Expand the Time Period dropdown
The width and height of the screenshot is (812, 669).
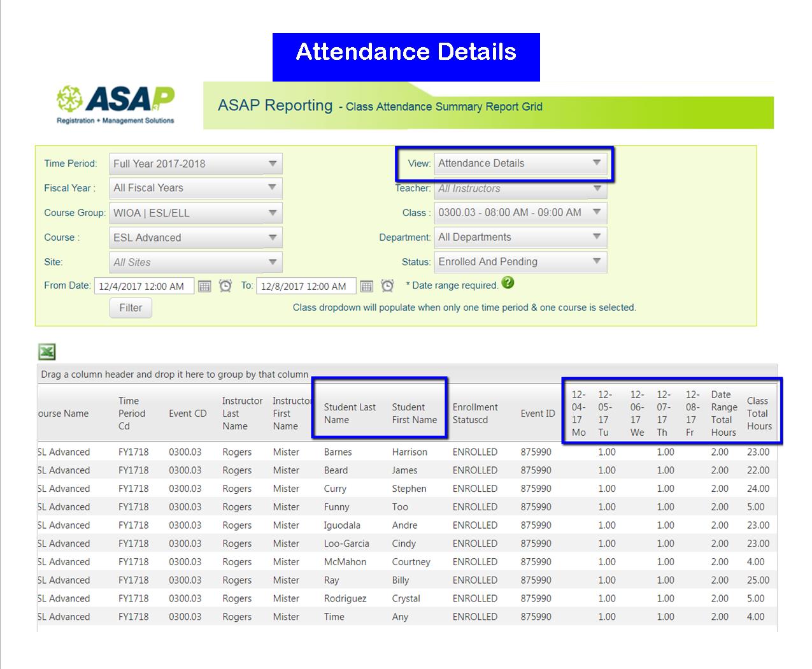click(272, 164)
